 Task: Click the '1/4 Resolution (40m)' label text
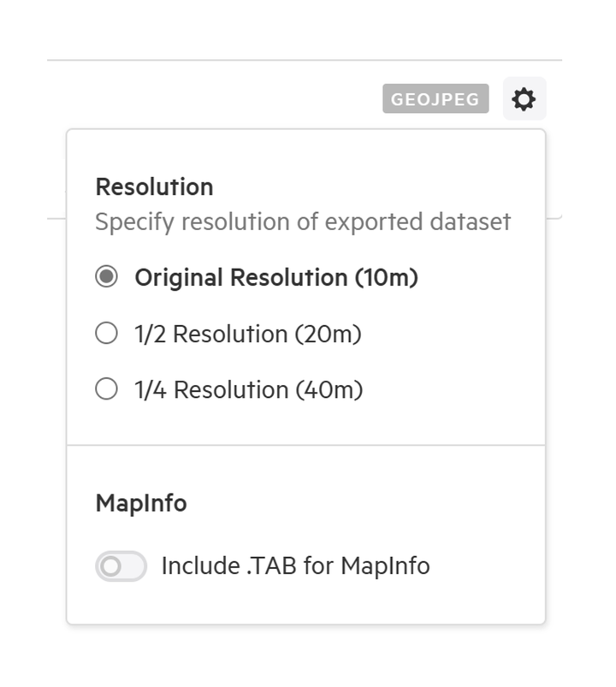click(248, 390)
